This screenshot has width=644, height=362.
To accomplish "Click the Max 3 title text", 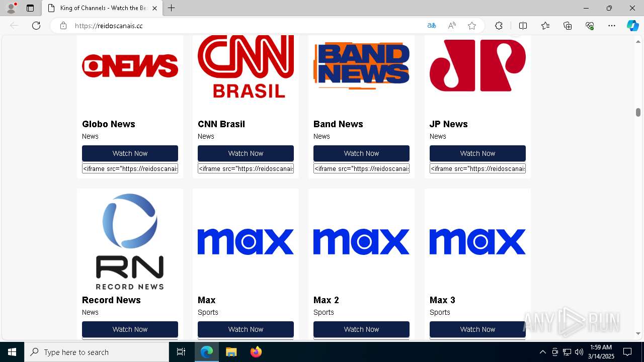I will click(442, 300).
